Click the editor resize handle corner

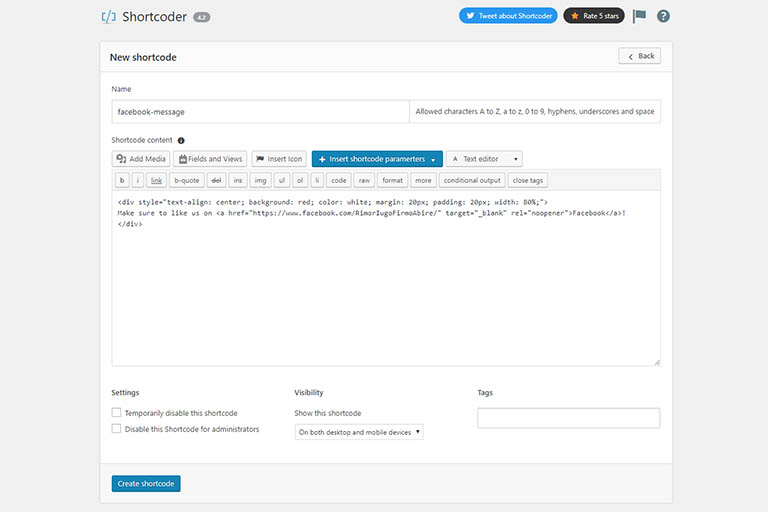pos(657,363)
